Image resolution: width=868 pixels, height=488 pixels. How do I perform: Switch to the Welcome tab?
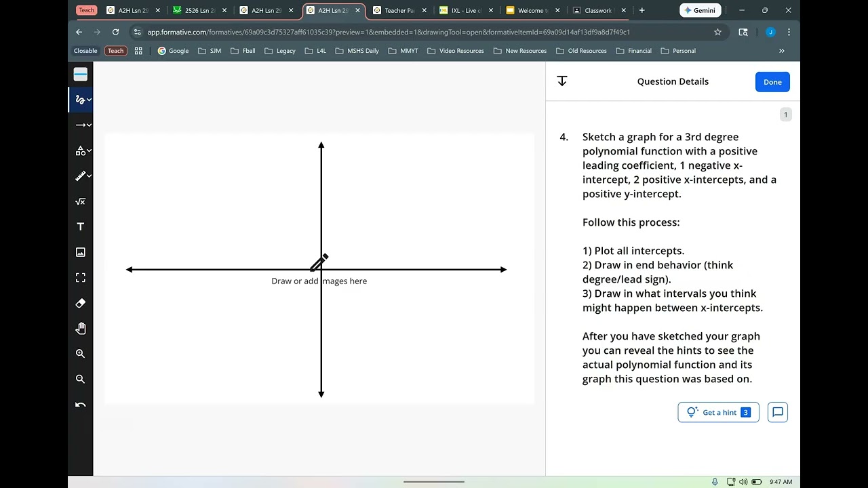click(x=533, y=10)
